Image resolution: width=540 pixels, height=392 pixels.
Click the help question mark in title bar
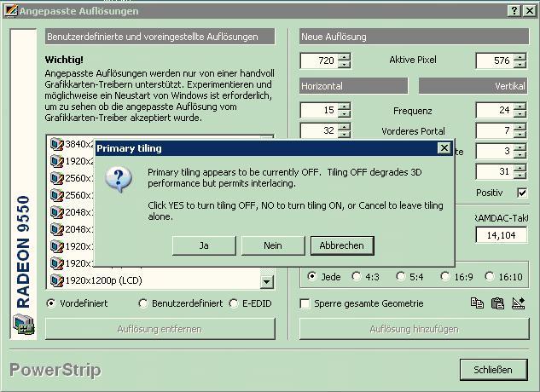tap(514, 11)
